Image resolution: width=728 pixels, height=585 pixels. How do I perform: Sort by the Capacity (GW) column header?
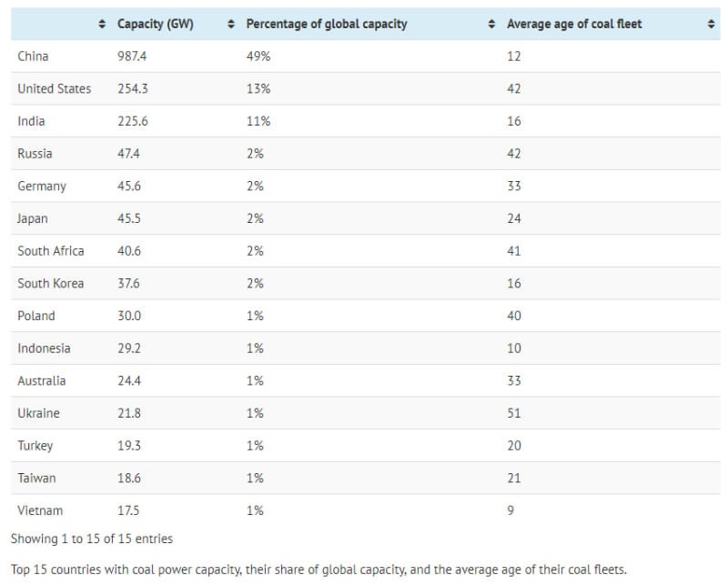click(x=155, y=24)
